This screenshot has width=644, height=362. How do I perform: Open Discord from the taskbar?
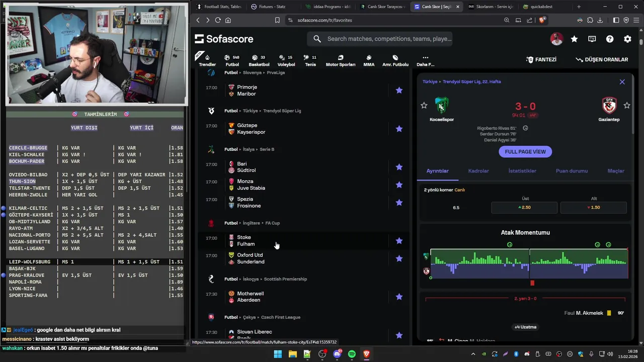click(337, 354)
